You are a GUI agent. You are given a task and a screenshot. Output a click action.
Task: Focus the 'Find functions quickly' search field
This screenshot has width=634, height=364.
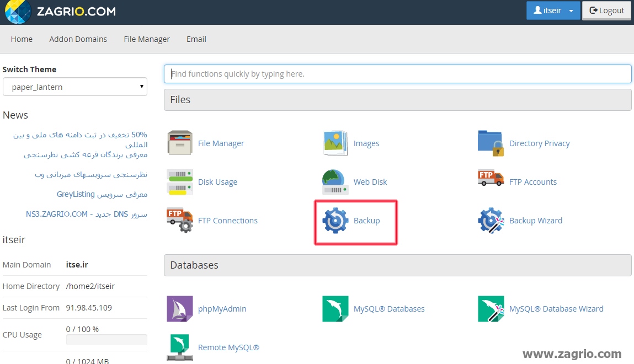coord(397,74)
